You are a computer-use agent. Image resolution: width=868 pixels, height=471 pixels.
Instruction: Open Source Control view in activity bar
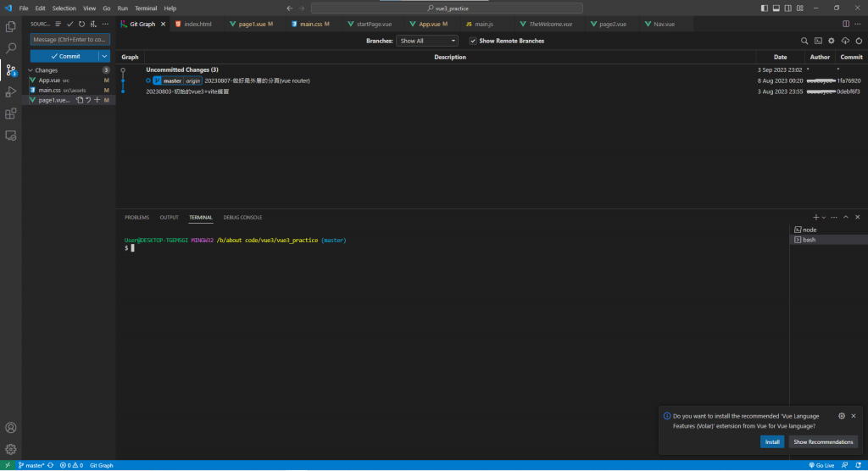10,70
